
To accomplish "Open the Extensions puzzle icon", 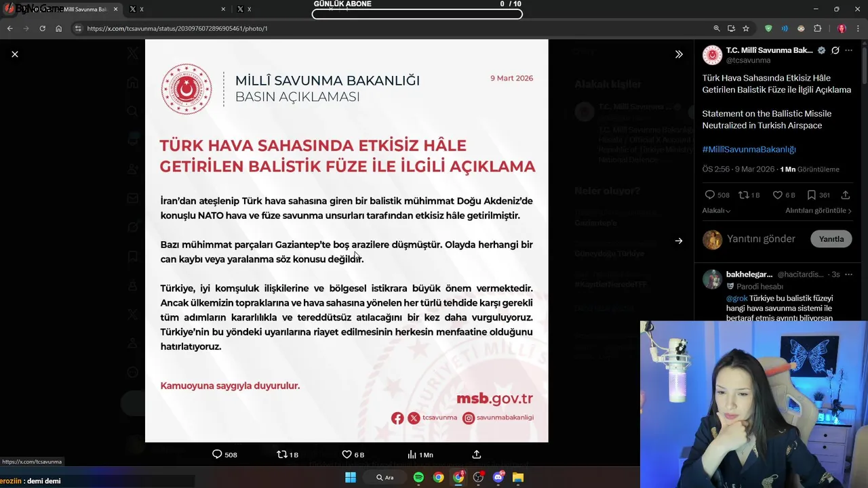I will click(817, 28).
